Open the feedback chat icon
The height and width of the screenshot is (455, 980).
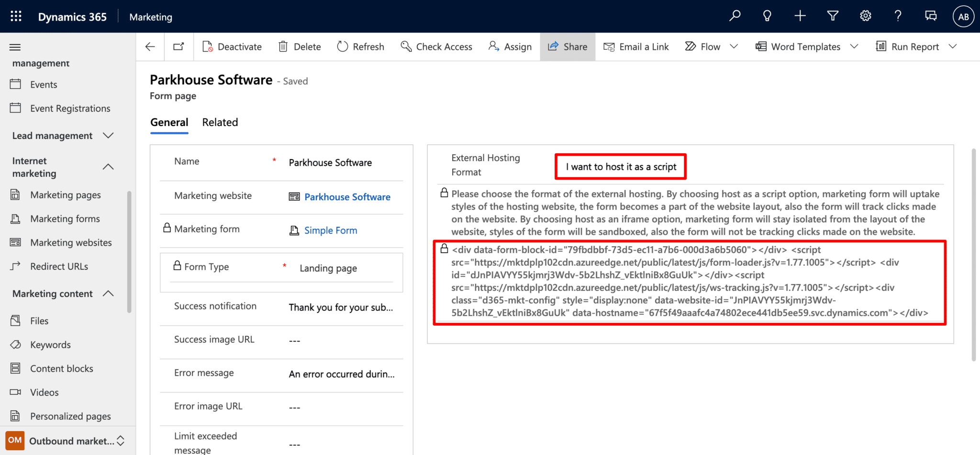point(931,16)
